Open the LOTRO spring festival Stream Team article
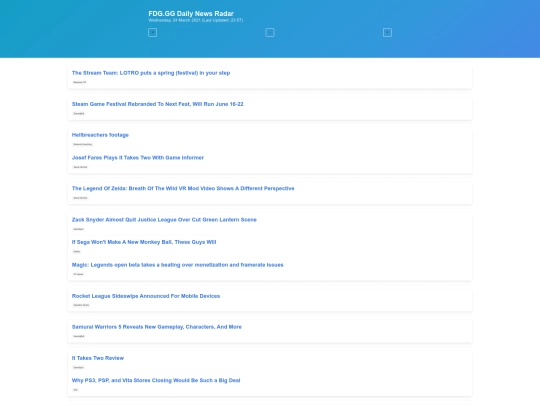Viewport: 540px width, 405px height. point(151,73)
